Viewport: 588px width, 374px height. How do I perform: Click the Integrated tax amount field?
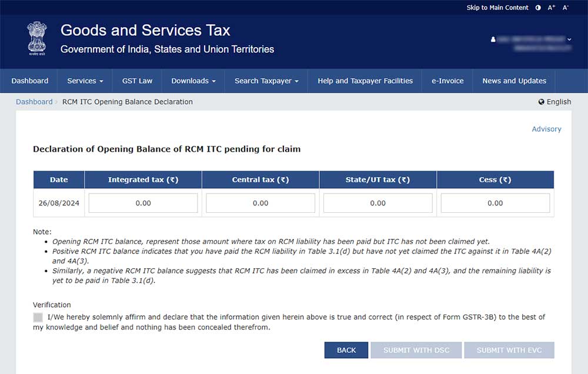143,203
